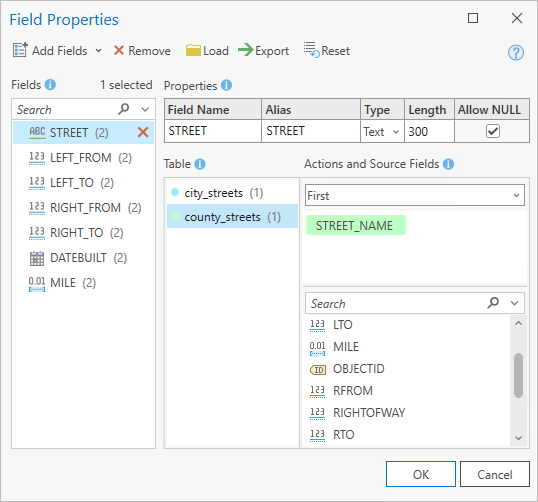The image size is (538, 502).
Task: Remove STREET field with its red X
Action: (143, 132)
